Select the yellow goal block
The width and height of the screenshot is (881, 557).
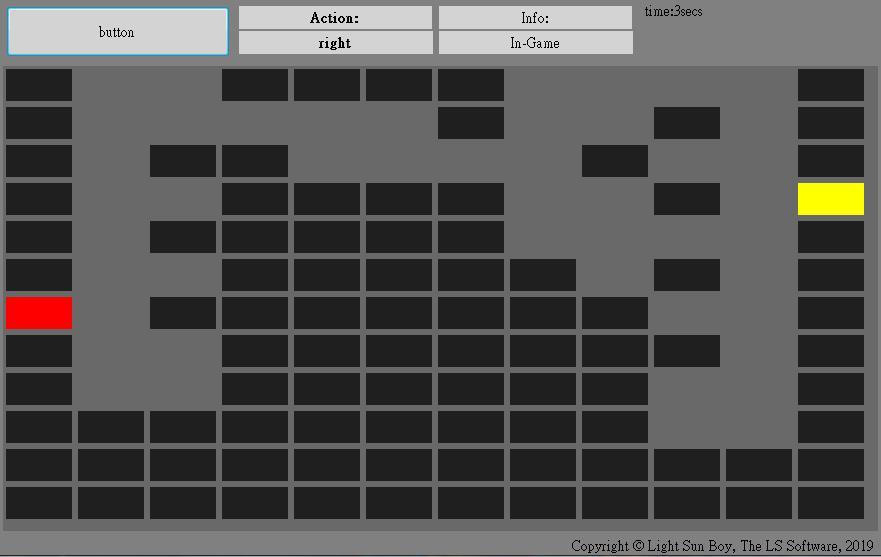pos(831,199)
